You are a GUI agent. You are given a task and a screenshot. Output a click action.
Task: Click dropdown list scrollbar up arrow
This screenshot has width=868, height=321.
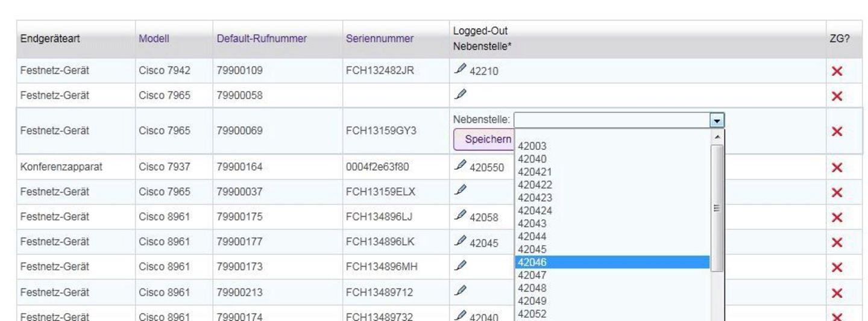[x=716, y=137]
